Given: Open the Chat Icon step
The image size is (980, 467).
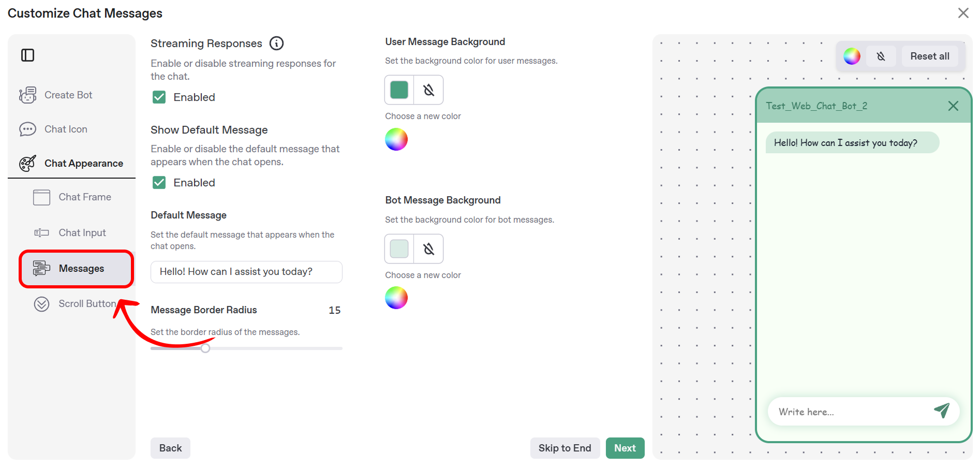Looking at the screenshot, I should 53,129.
